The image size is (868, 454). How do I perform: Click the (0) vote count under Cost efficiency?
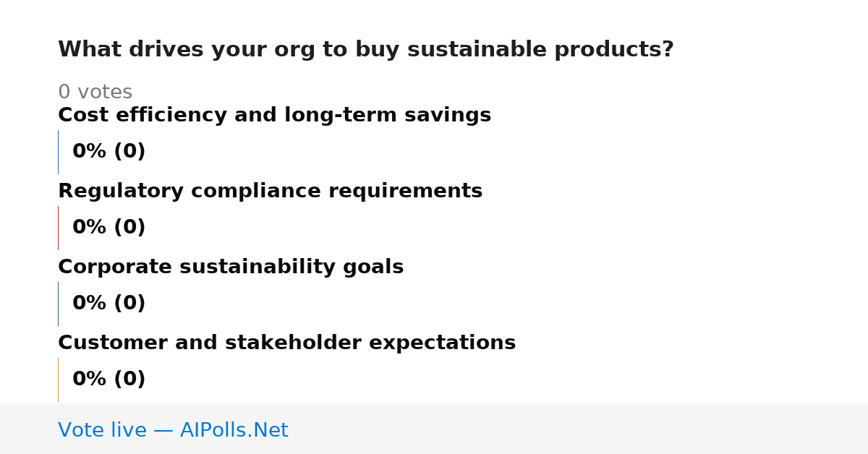click(129, 152)
